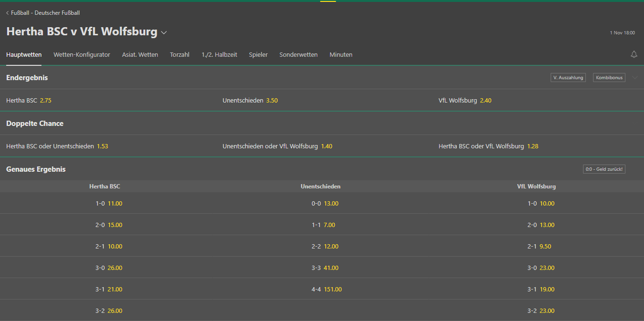
Task: Switch to the Minuten tab
Action: 341,55
